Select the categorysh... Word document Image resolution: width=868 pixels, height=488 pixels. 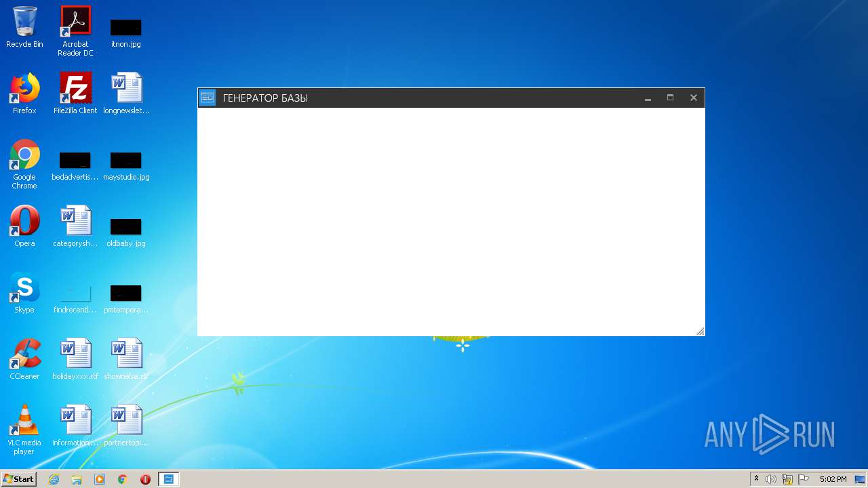[75, 226]
